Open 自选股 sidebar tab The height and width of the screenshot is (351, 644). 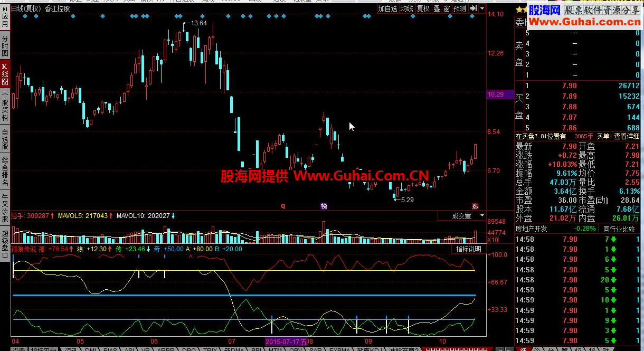(x=5, y=140)
